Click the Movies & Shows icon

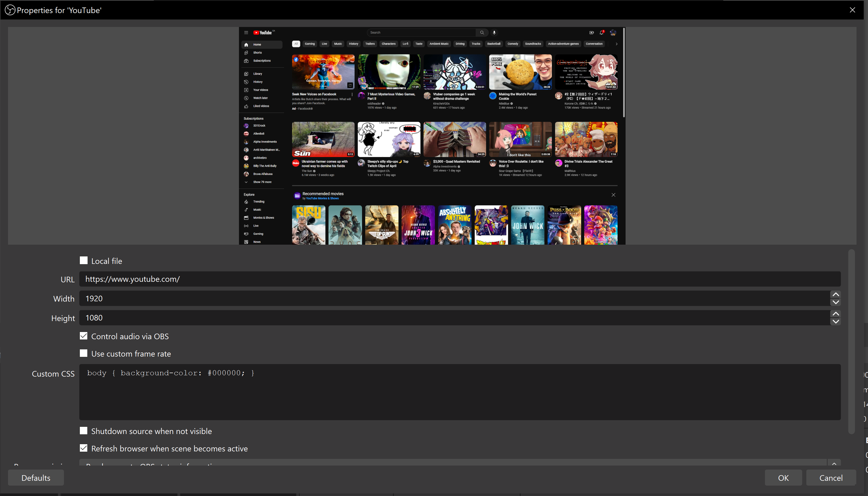(246, 218)
